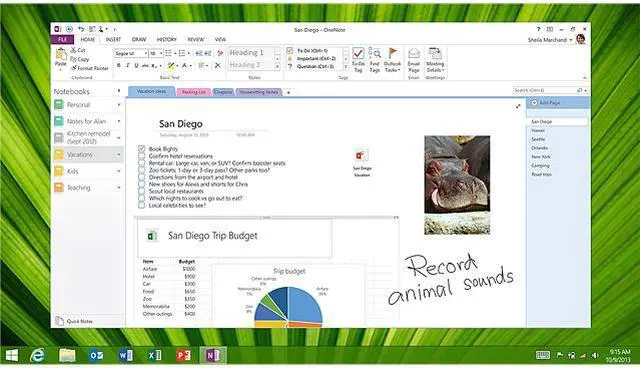Click the Excel icon beside San Diego Trip Budget
Viewport: 640px width, 368px height.
[x=152, y=236]
